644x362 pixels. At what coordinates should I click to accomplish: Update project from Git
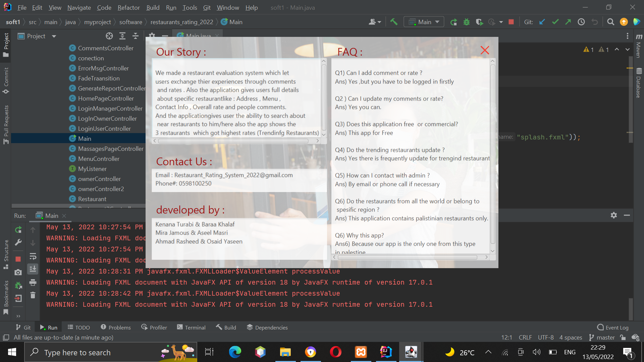pos(542,21)
